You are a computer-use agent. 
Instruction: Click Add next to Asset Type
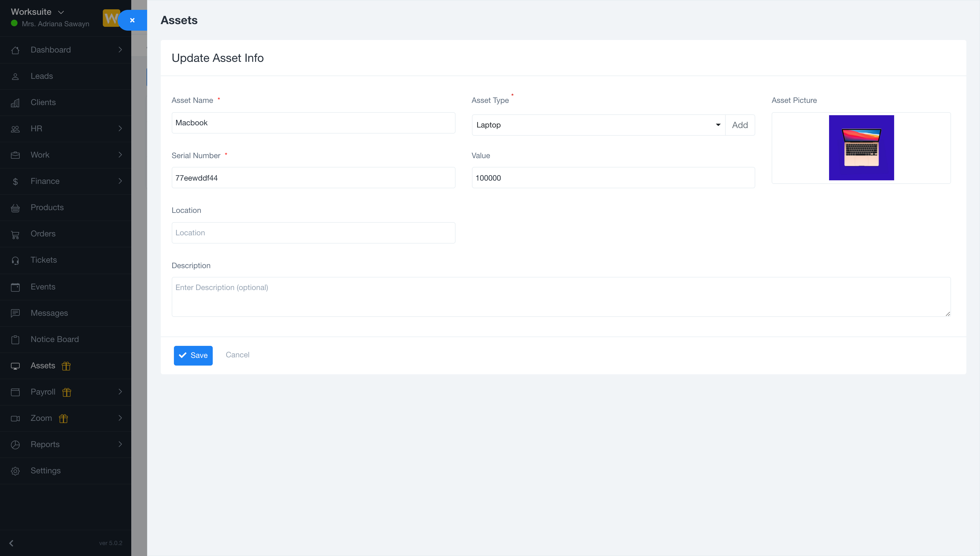740,125
